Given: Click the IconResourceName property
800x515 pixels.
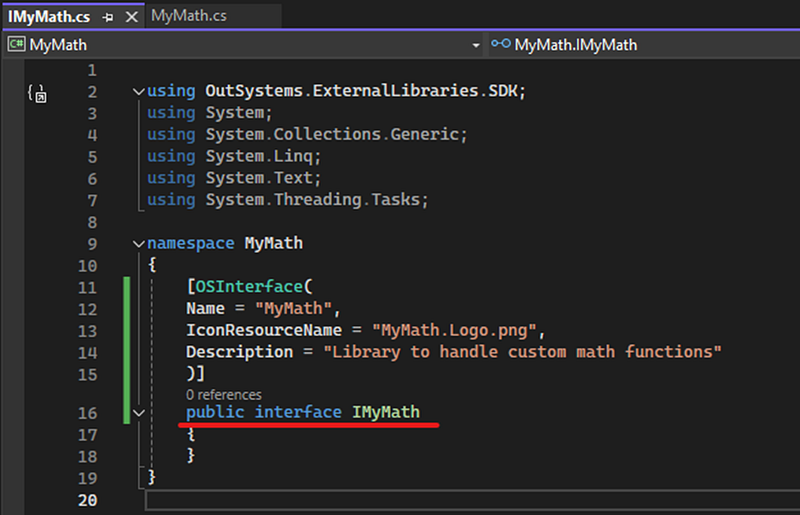Looking at the screenshot, I should click(264, 330).
